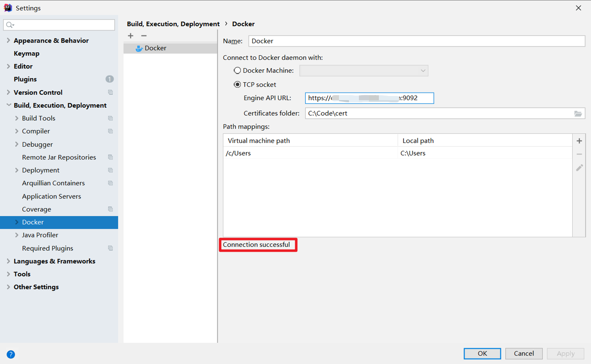Click project-level icon beside Build Tools
This screenshot has height=364, width=591.
tap(111, 118)
